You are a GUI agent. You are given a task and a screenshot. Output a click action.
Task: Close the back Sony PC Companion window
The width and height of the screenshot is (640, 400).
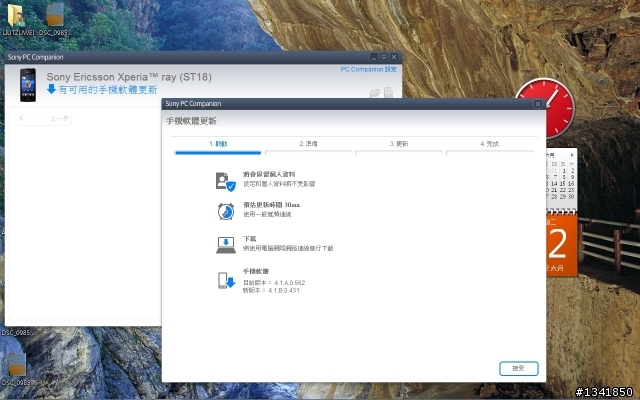pyautogui.click(x=394, y=57)
